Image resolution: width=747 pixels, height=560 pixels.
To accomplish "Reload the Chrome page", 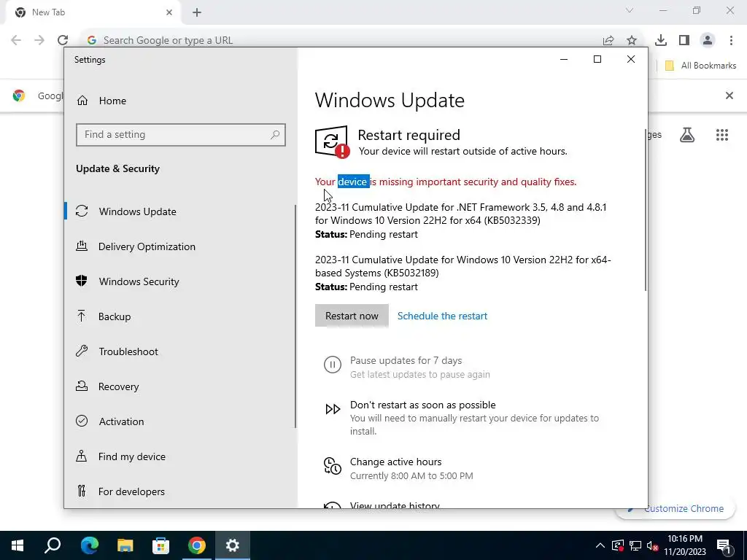I will click(x=63, y=41).
